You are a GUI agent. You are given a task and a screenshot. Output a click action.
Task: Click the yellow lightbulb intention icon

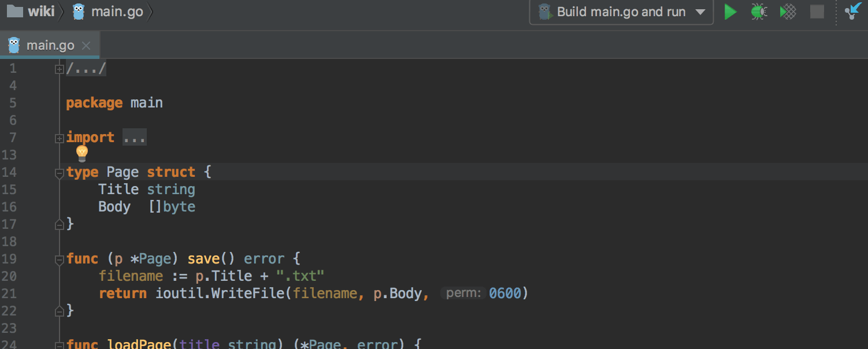click(82, 154)
